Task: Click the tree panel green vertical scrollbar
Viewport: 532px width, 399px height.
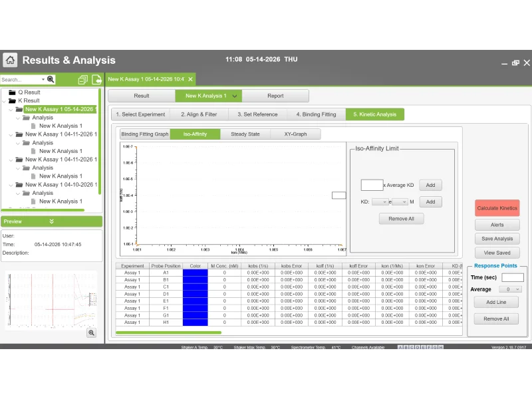Action: 100,142
